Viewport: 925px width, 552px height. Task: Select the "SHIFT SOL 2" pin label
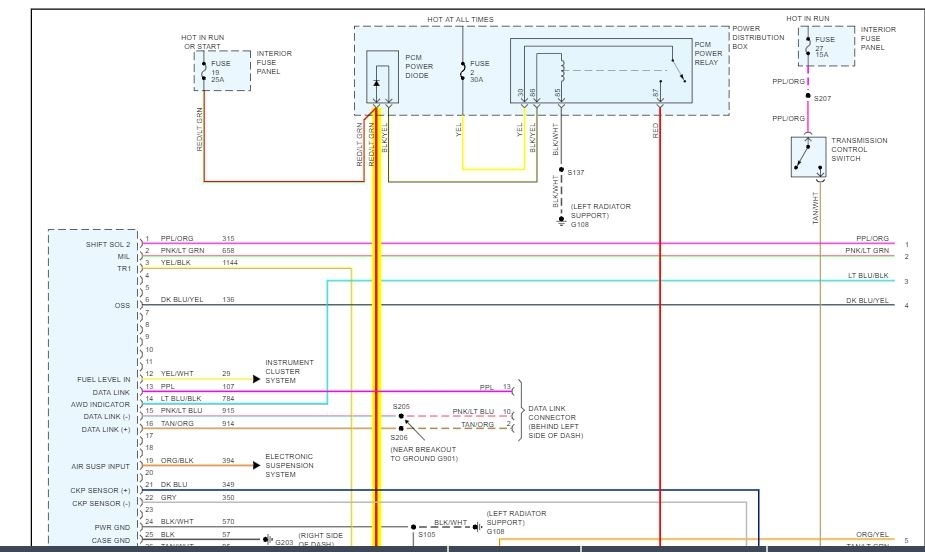(108, 244)
